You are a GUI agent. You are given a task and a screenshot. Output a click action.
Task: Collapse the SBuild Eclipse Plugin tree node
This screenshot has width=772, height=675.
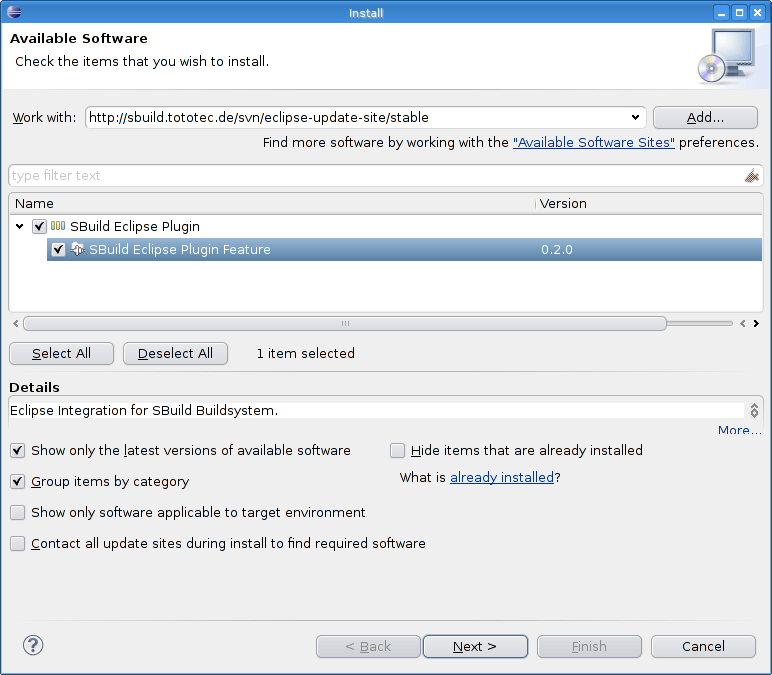point(20,226)
